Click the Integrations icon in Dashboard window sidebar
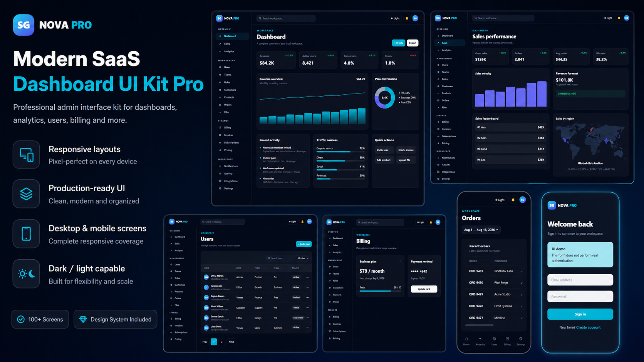Screen dimensions: 644x362 coord(220,181)
